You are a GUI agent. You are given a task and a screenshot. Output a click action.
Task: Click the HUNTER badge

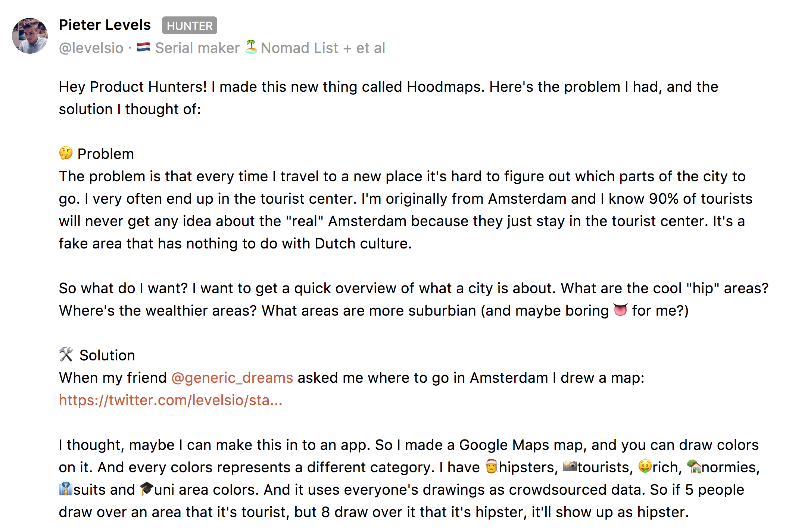(x=189, y=26)
